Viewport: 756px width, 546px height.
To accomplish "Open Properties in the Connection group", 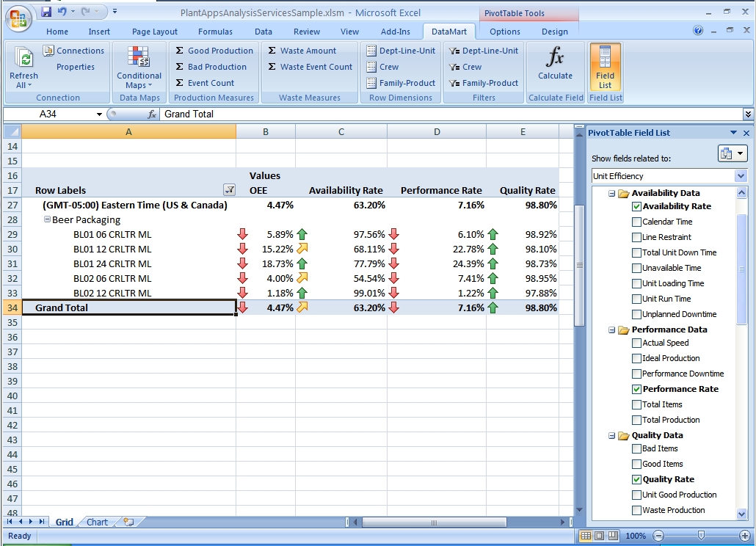I will [x=75, y=67].
